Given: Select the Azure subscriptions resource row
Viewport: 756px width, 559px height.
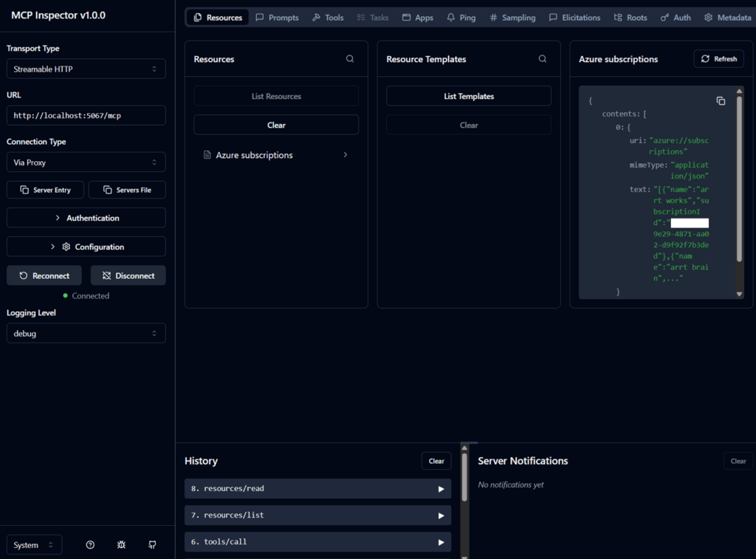Looking at the screenshot, I should coord(276,155).
